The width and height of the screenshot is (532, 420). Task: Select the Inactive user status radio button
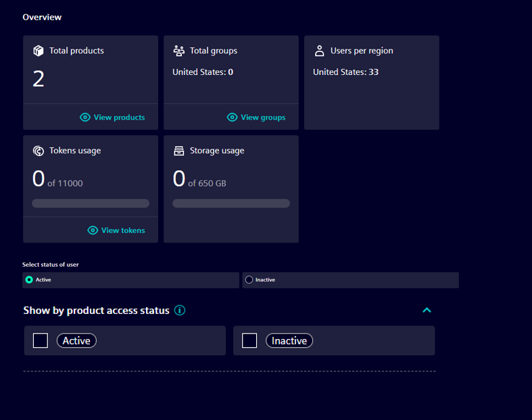(249, 280)
